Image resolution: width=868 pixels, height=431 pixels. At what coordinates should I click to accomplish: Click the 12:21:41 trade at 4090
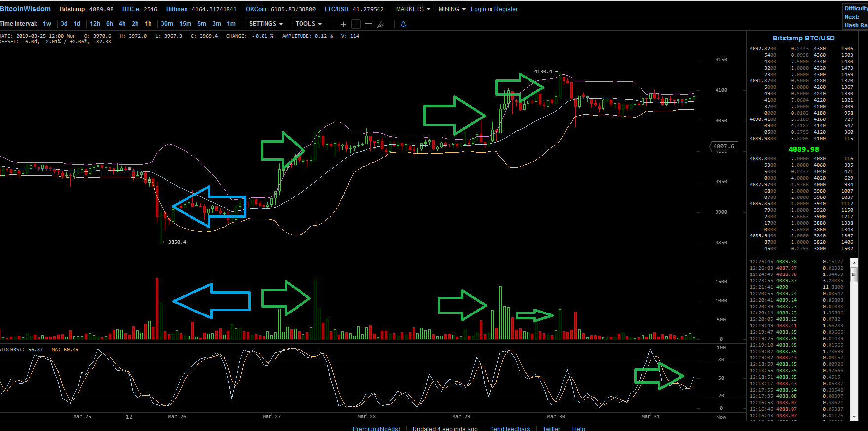(x=796, y=287)
